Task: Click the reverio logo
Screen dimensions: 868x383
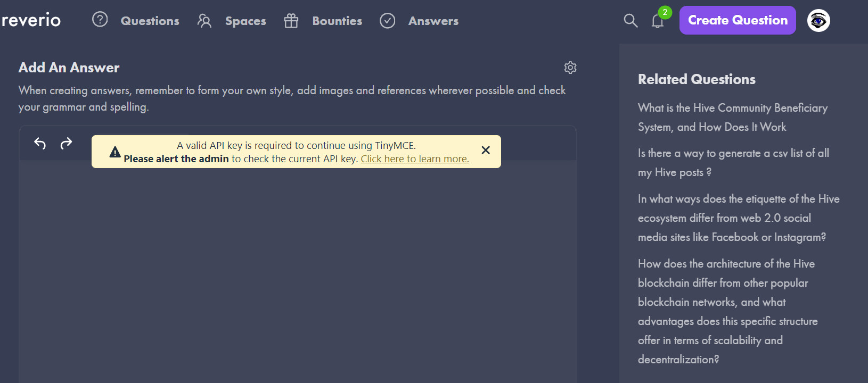Action: coord(31,20)
